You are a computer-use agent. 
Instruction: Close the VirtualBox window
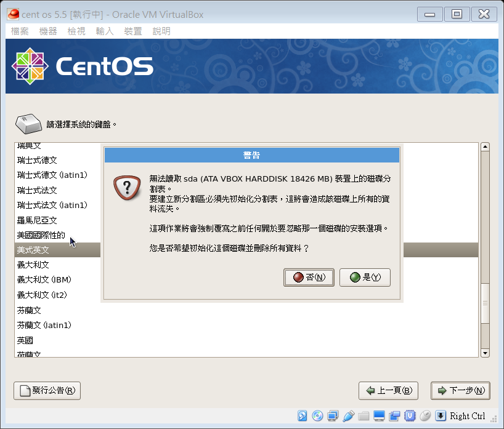pos(484,14)
